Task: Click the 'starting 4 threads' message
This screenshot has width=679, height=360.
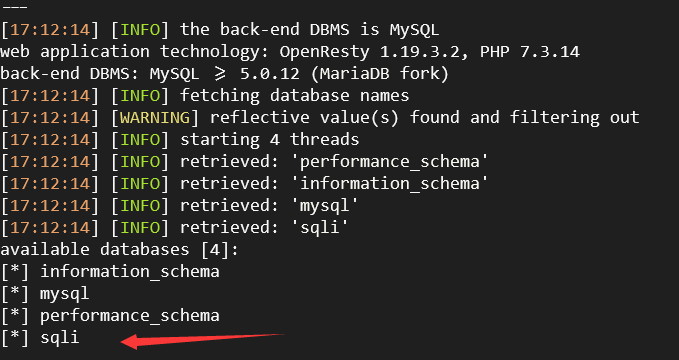Action: point(269,139)
